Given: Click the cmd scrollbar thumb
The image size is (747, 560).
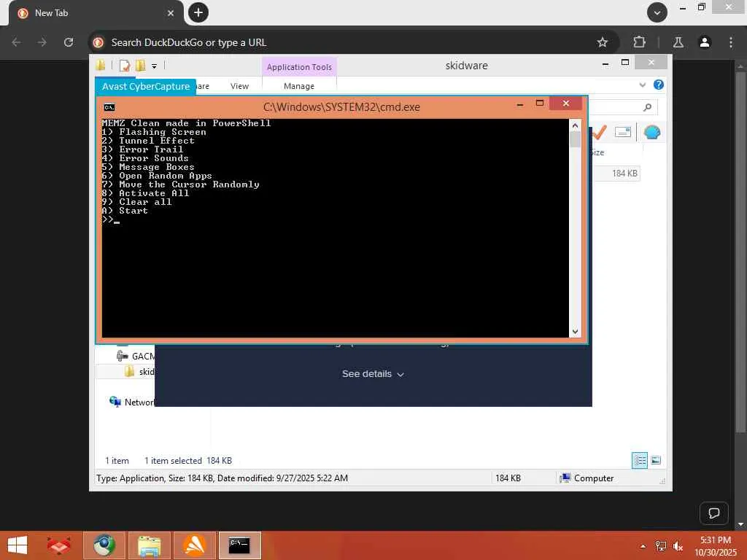Looking at the screenshot, I should tap(575, 139).
